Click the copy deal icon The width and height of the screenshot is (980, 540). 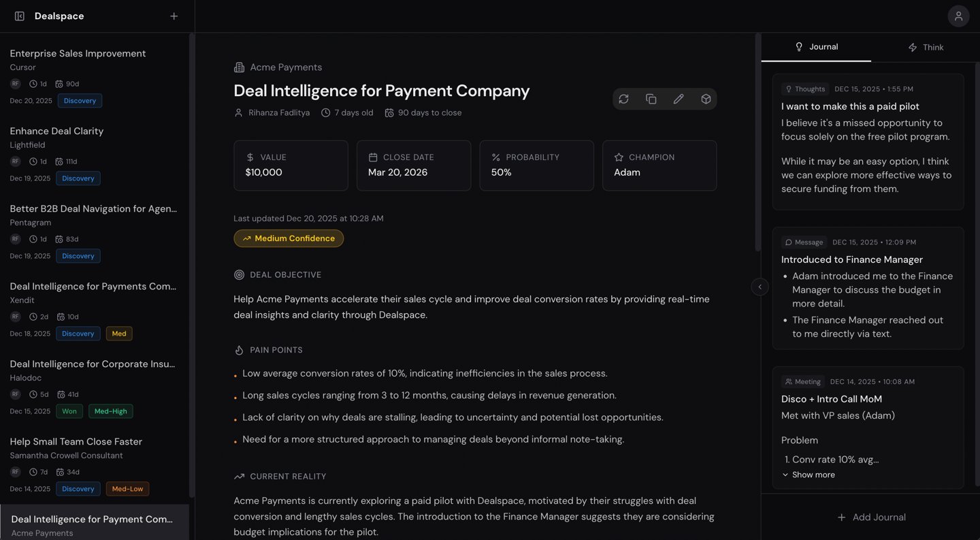(x=651, y=99)
